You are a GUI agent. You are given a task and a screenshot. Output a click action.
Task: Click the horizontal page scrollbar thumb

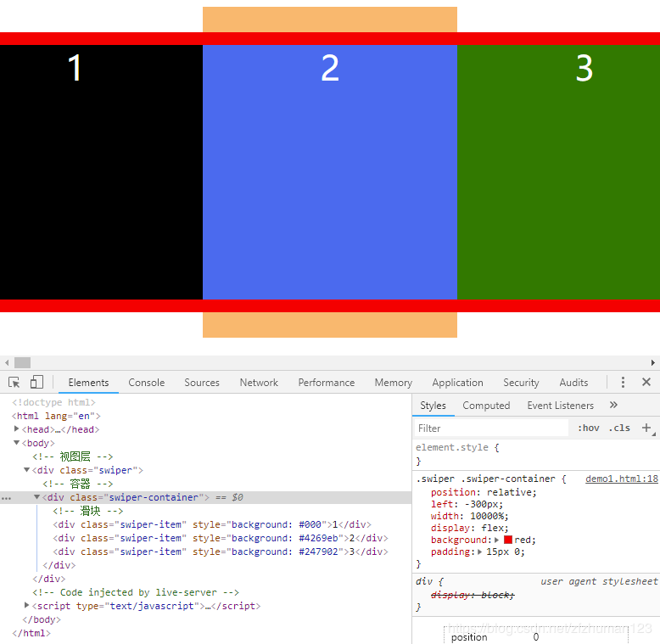pos(22,362)
